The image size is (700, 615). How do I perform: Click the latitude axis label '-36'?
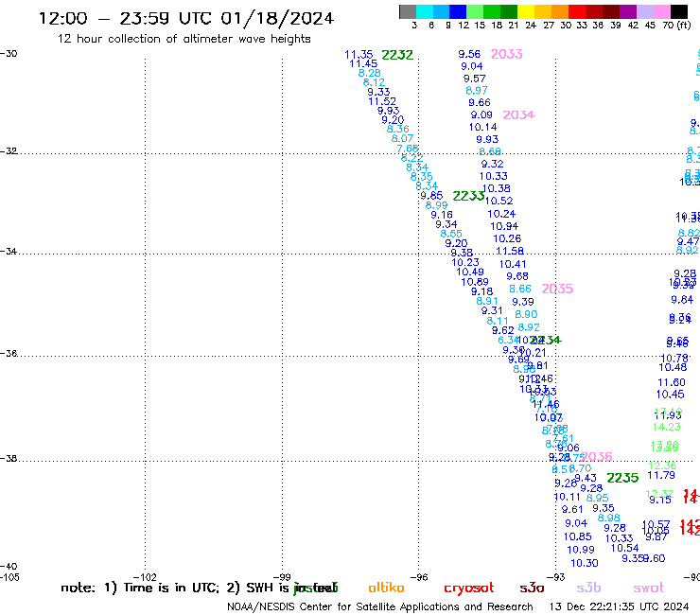9,353
